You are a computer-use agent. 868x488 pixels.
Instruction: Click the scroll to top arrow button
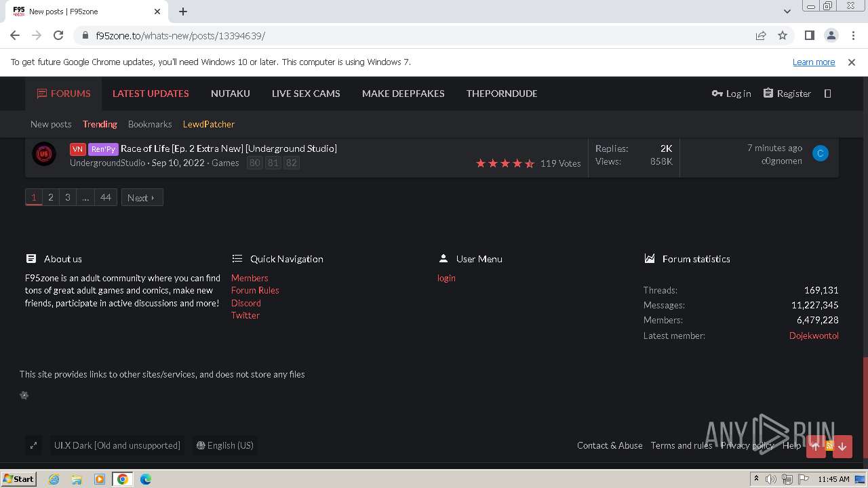[816, 447]
